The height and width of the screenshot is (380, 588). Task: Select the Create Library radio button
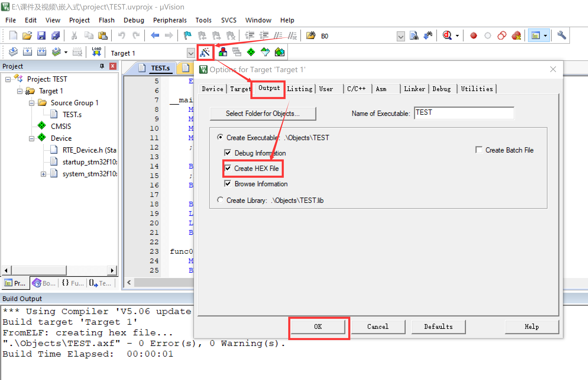(220, 200)
